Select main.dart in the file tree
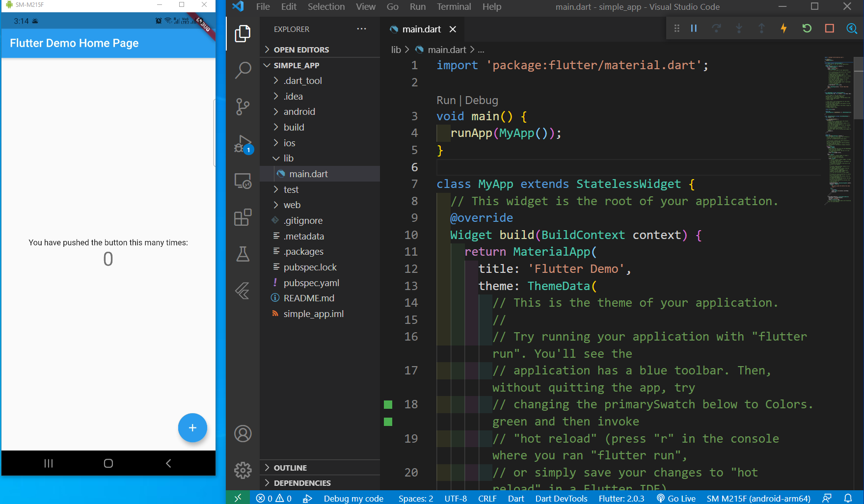 (x=320, y=174)
